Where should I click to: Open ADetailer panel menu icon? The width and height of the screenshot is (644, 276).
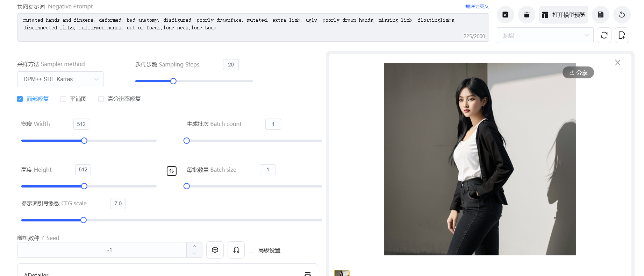pos(308,274)
